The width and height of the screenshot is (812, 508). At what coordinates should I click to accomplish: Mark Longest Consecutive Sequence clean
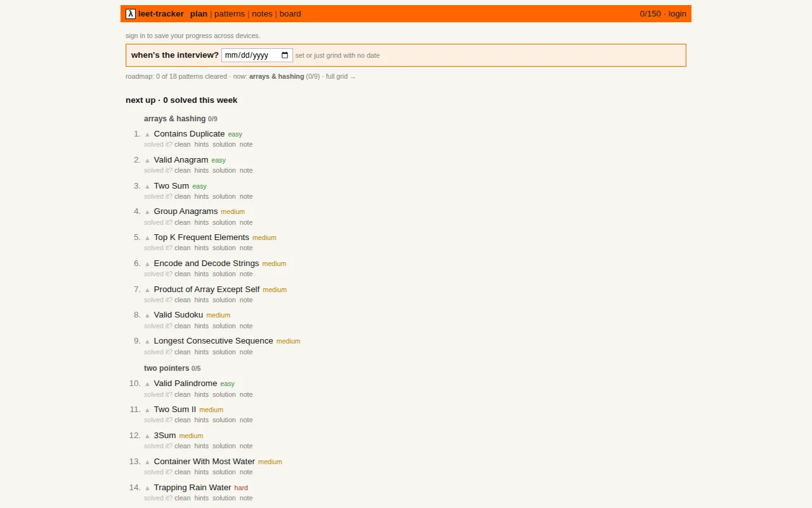[182, 352]
